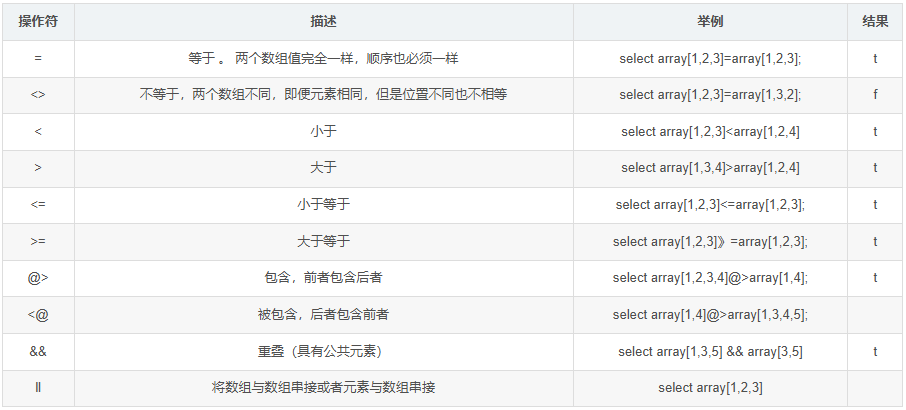Image resolution: width=906 pixels, height=410 pixels.
Task: Select the && operator cell
Action: [x=38, y=352]
